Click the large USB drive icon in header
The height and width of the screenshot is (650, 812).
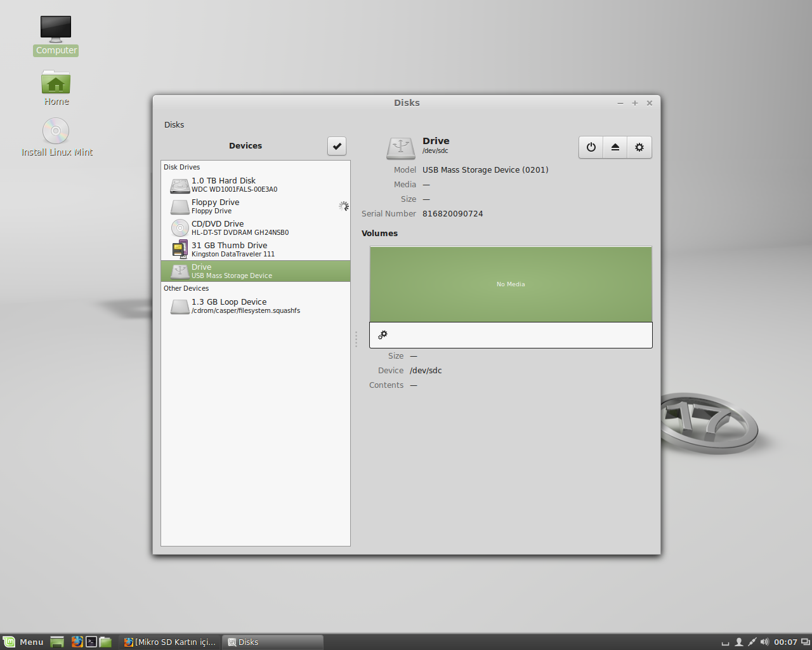401,147
